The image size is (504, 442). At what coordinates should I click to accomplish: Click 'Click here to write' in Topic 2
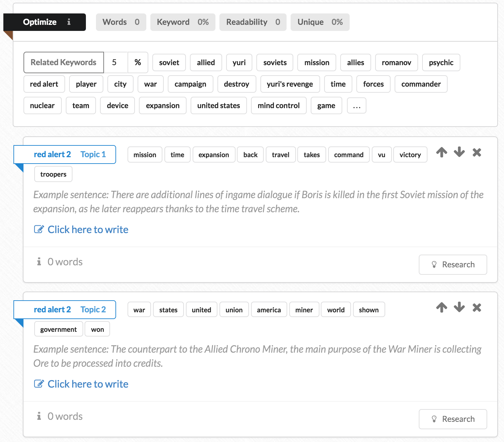click(88, 384)
